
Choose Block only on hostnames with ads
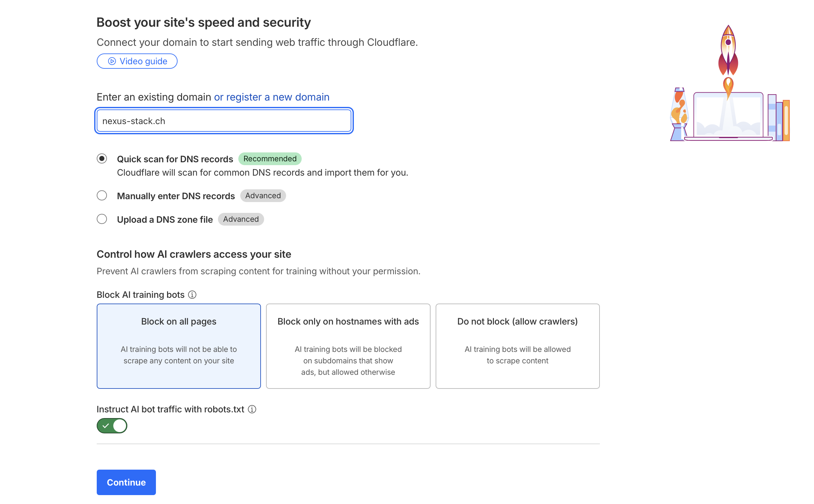coord(348,346)
